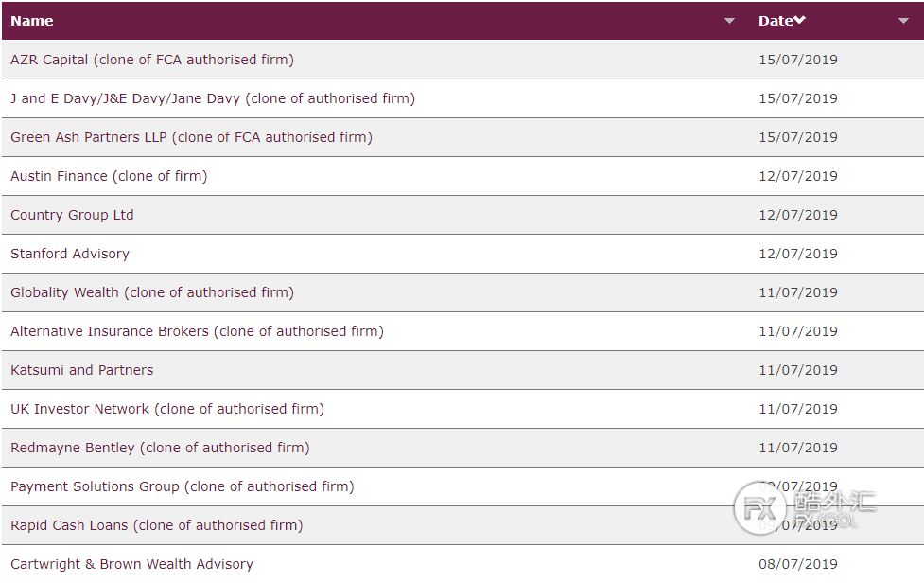924x583 pixels.
Task: Select Redmayne Bentley clone entry
Action: [160, 448]
